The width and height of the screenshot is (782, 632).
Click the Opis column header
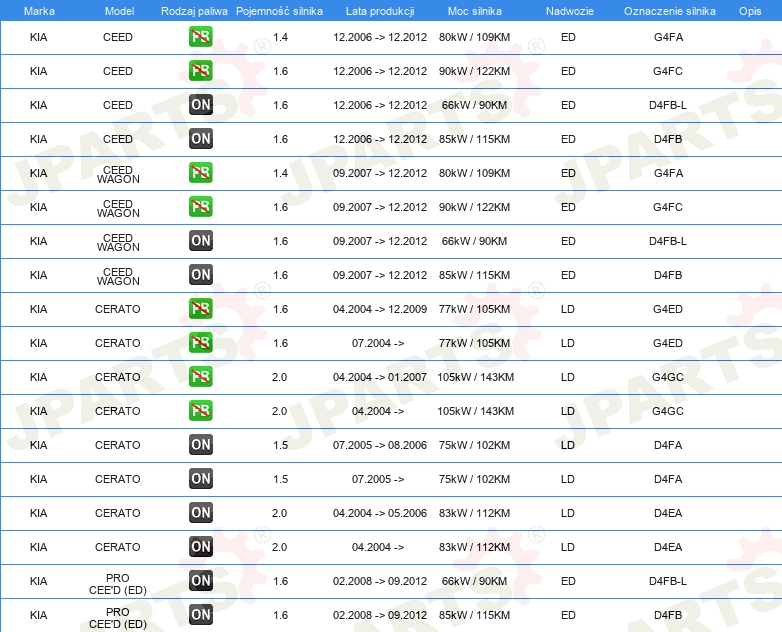750,11
